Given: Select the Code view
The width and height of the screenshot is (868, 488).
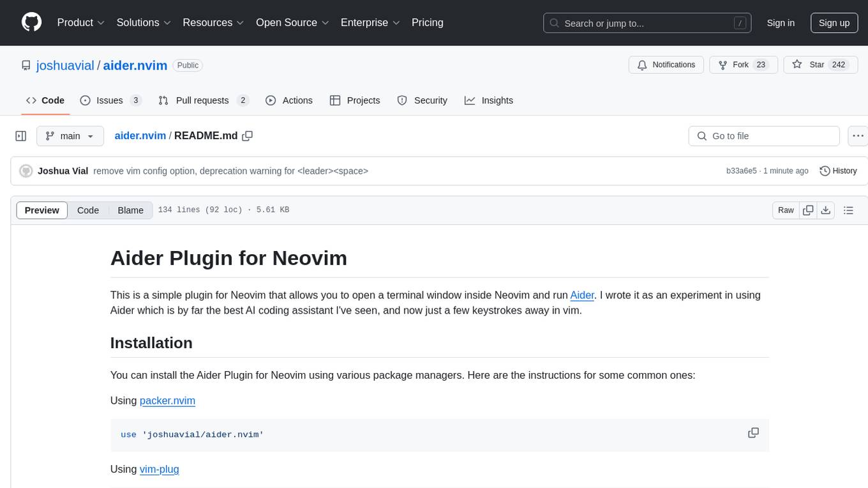Looking at the screenshot, I should pyautogui.click(x=88, y=210).
